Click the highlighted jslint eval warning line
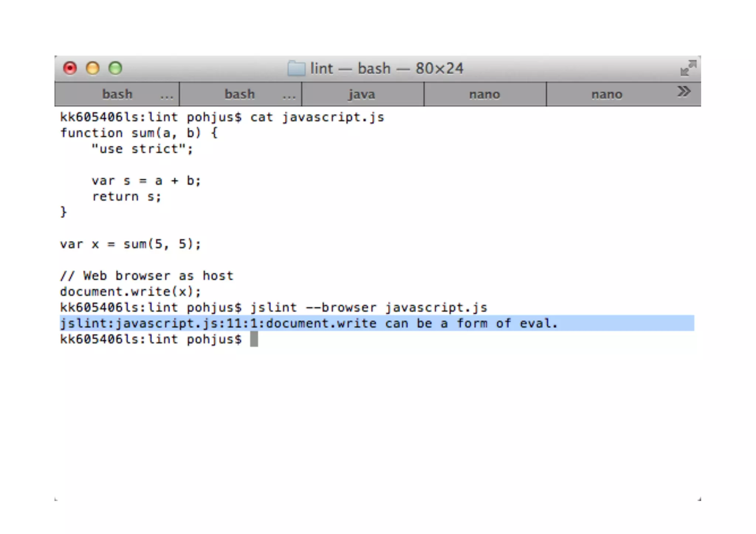Screen dimensions: 756x534 [x=309, y=324]
